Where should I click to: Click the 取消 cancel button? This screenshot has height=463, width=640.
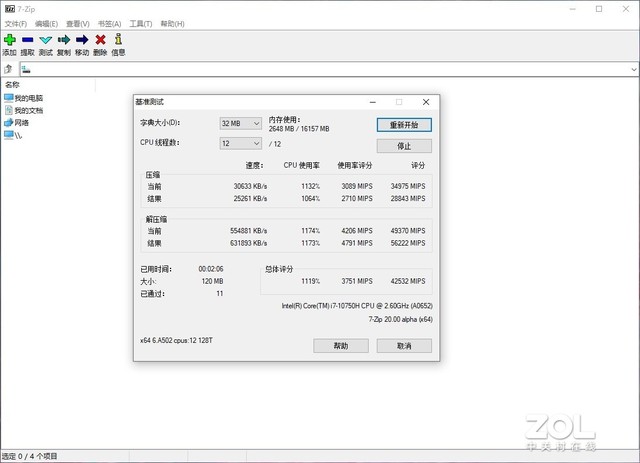click(x=404, y=346)
